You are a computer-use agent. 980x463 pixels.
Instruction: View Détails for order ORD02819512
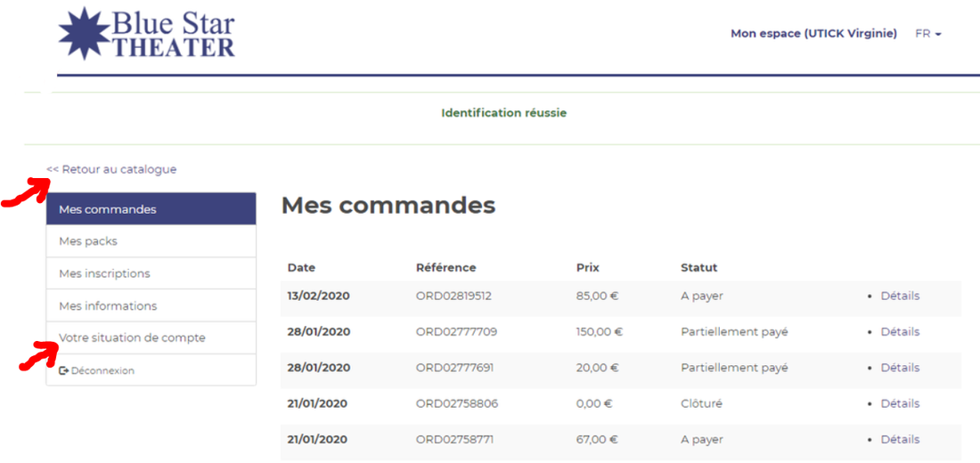click(900, 296)
